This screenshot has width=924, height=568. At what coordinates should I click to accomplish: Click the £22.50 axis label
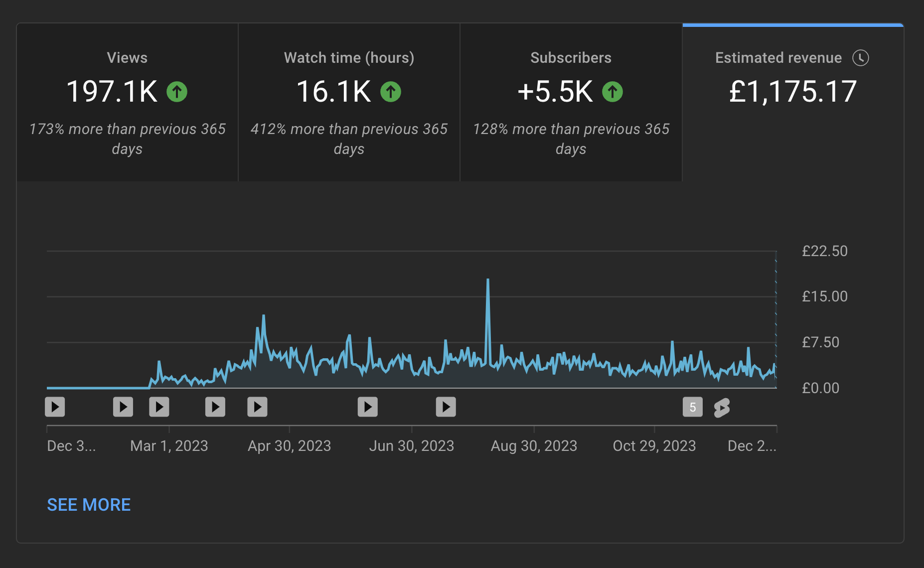pyautogui.click(x=824, y=251)
